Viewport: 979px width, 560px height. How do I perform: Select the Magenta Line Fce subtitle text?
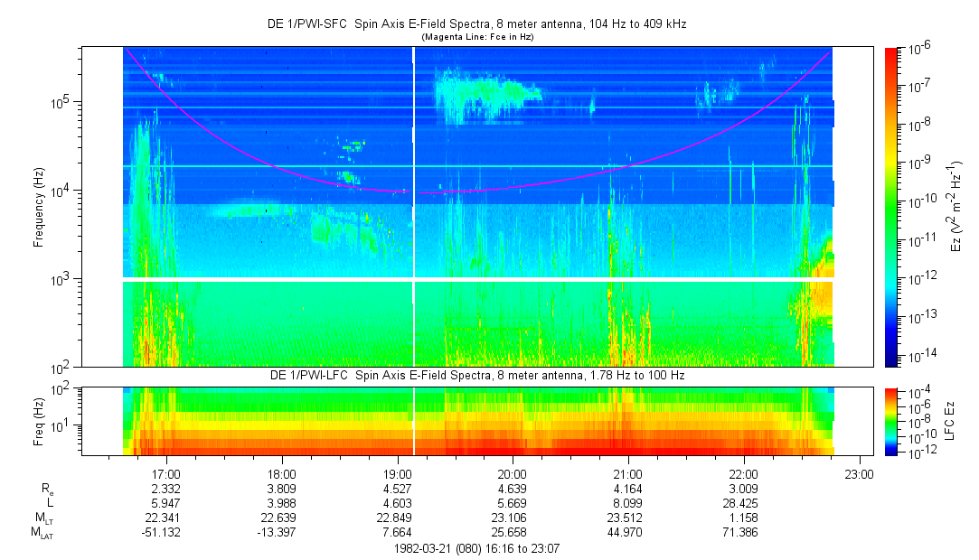476,37
